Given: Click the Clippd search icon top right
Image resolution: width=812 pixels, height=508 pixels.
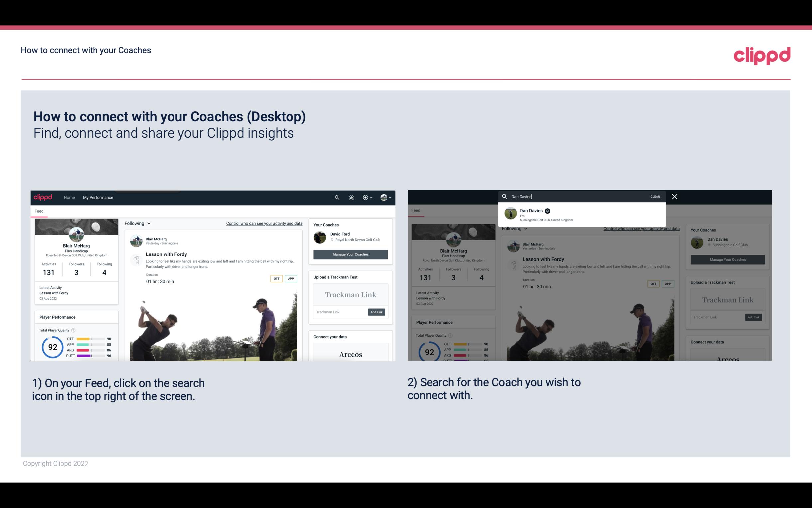Looking at the screenshot, I should [x=336, y=197].
